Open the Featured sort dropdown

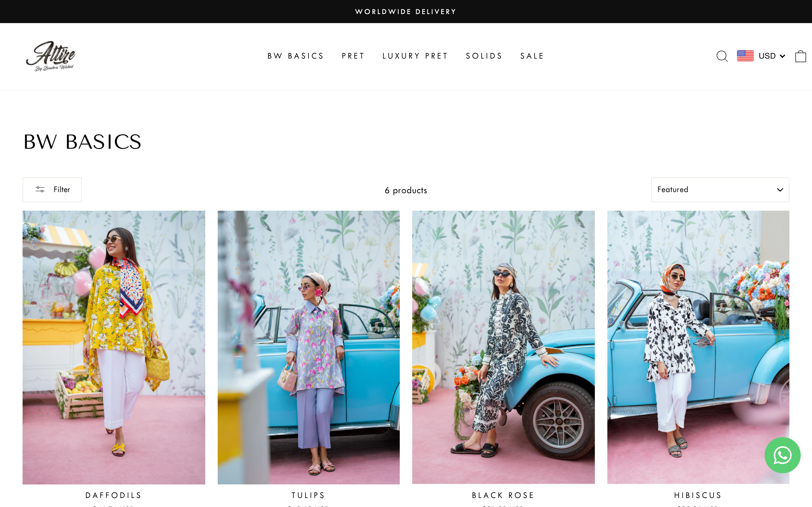pos(720,190)
